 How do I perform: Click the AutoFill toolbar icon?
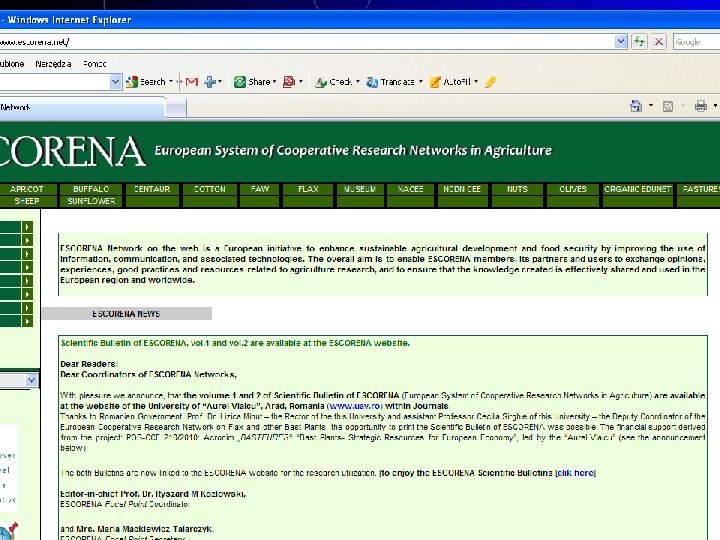coord(435,82)
